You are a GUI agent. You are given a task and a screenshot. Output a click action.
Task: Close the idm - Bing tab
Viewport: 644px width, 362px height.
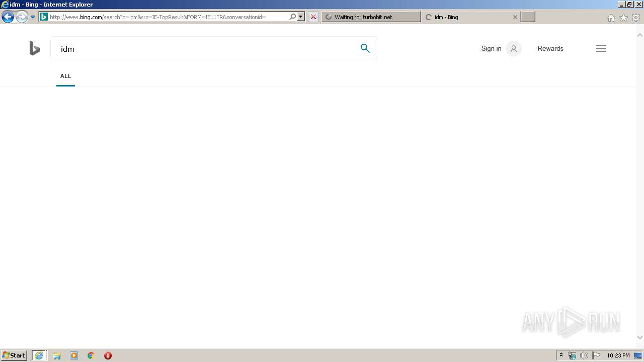(515, 17)
